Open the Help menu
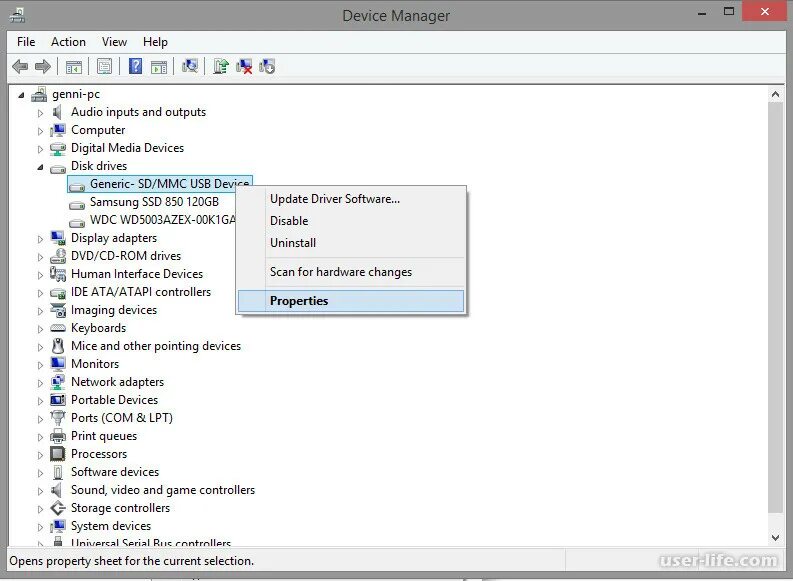 pos(155,42)
